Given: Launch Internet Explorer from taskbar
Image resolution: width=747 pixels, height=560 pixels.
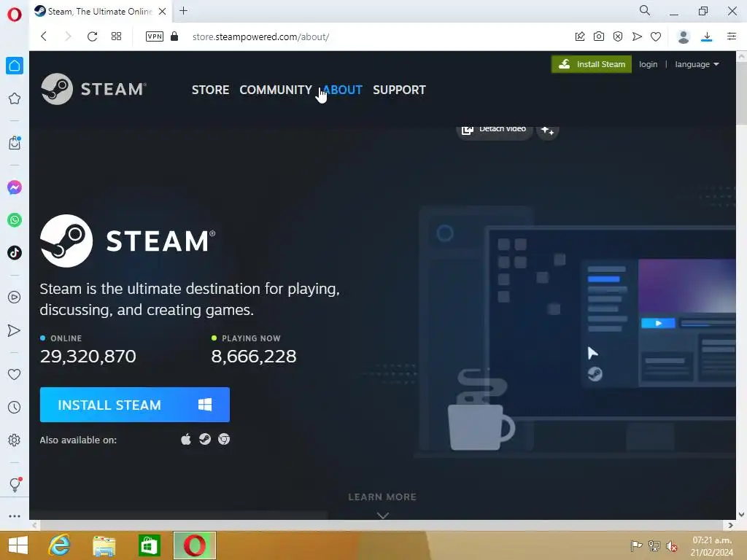Looking at the screenshot, I should pos(59,545).
